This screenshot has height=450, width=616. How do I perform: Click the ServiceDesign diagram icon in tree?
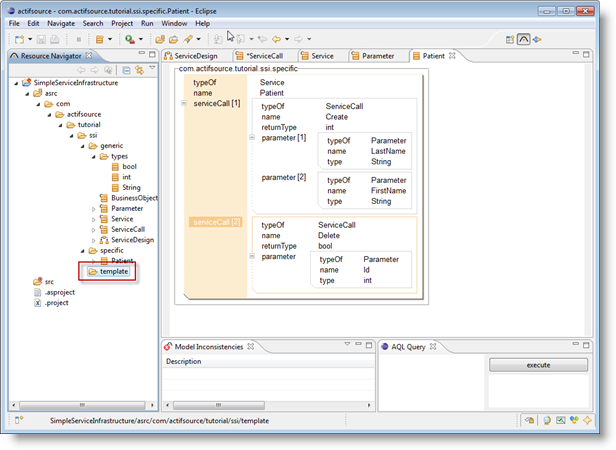[x=103, y=240]
